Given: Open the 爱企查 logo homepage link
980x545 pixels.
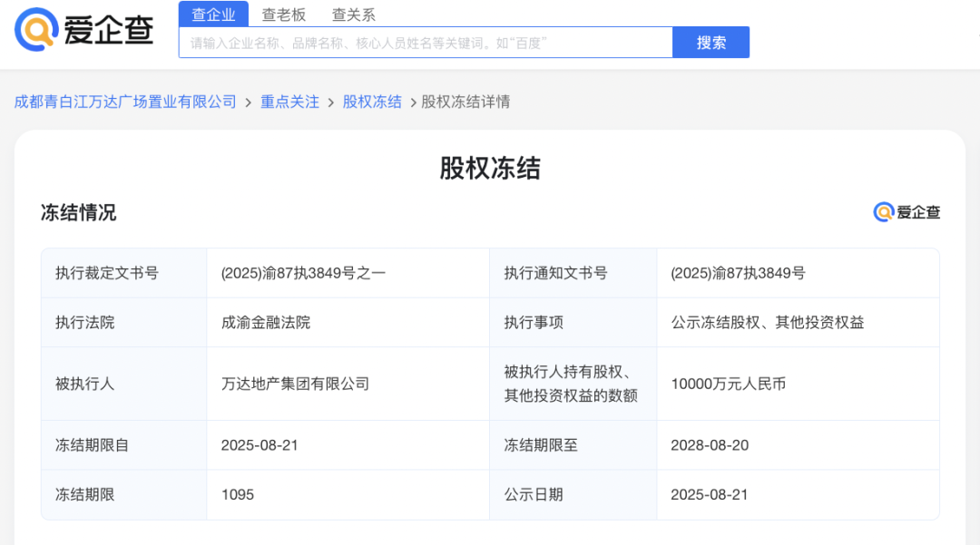Looking at the screenshot, I should [83, 29].
